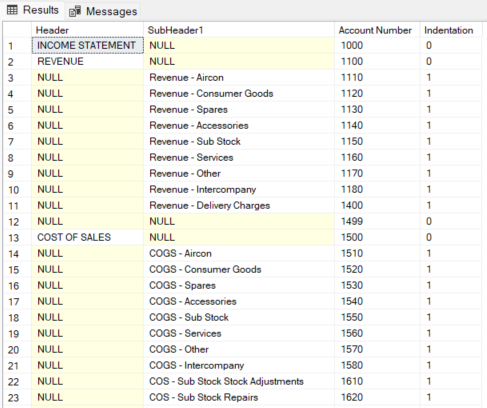The height and width of the screenshot is (408, 487).
Task: Open the Messages tab
Action: coord(103,11)
